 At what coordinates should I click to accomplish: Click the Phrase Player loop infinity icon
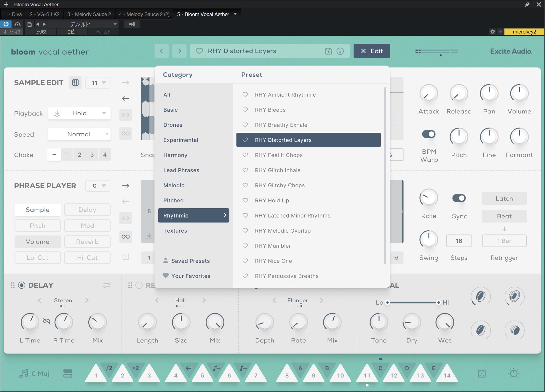pyautogui.click(x=126, y=237)
